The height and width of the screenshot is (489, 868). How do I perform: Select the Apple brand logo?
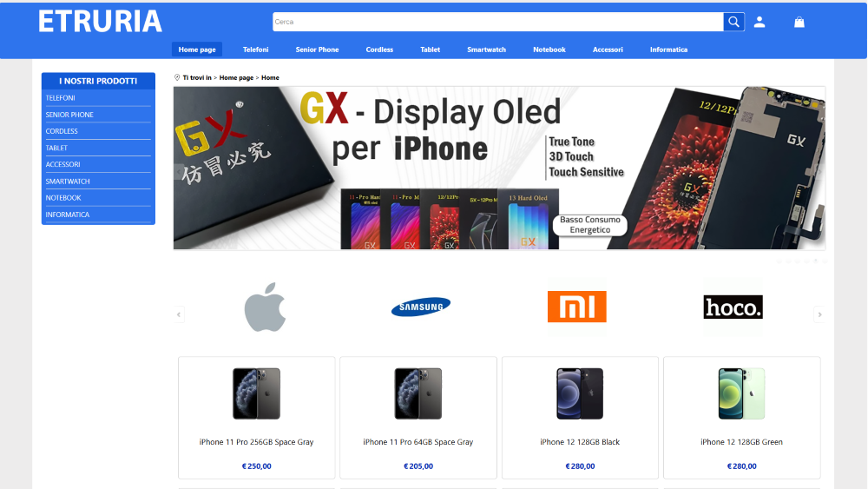click(x=265, y=307)
